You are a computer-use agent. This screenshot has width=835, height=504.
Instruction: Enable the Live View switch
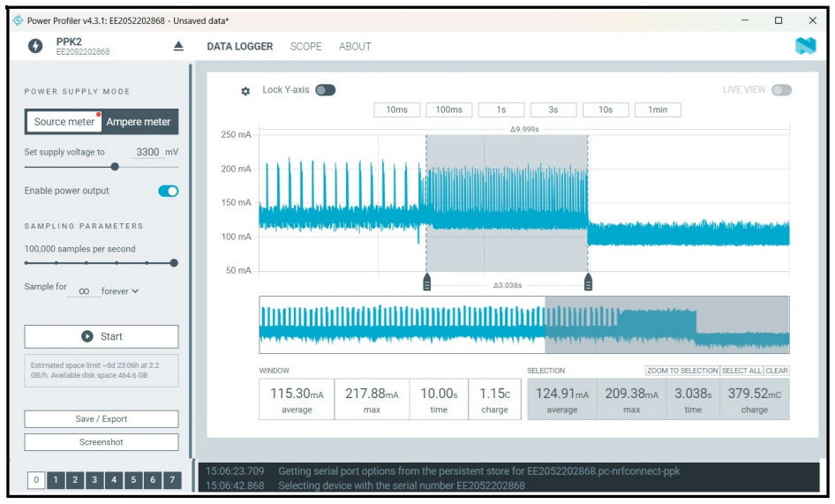[x=782, y=90]
